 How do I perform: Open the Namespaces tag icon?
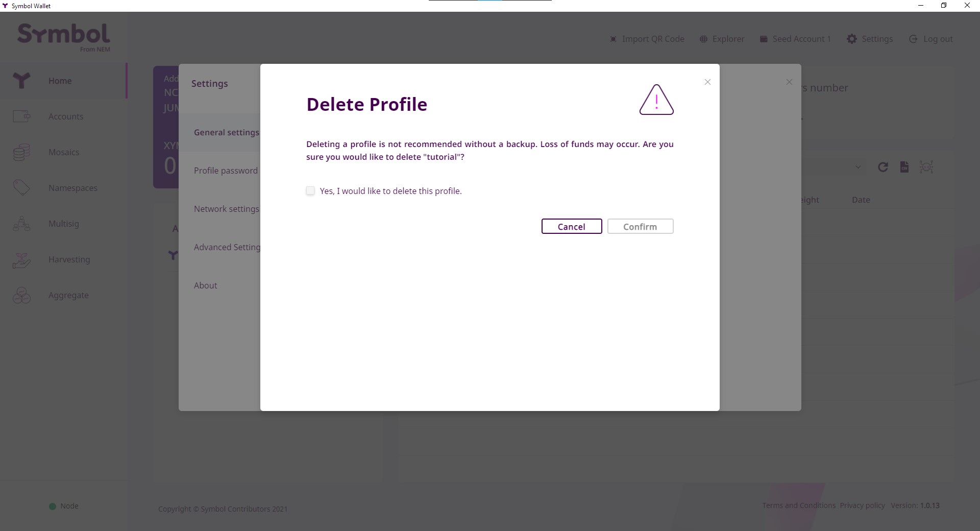tap(21, 188)
